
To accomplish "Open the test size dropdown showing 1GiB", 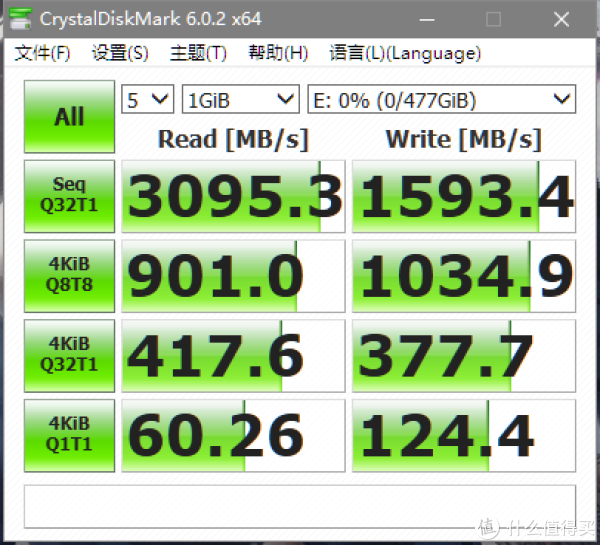I will click(x=241, y=99).
